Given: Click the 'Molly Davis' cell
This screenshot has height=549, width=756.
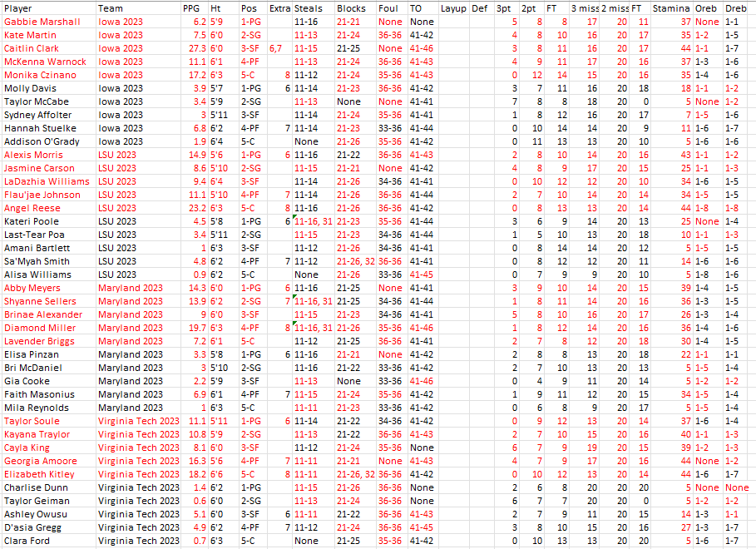Looking at the screenshot, I should click(48, 88).
